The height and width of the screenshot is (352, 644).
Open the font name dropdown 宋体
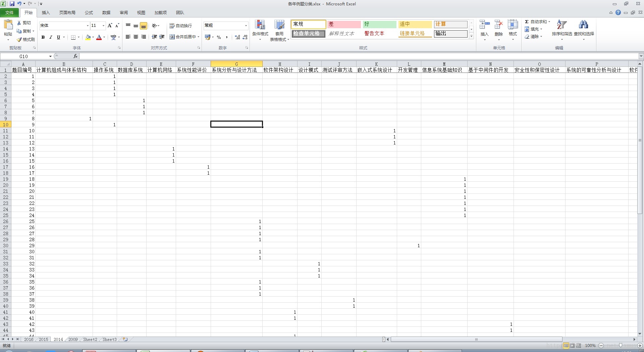tap(88, 26)
